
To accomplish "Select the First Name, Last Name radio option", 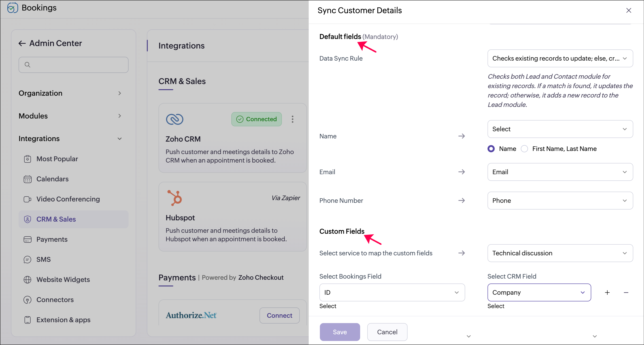I will coord(524,149).
